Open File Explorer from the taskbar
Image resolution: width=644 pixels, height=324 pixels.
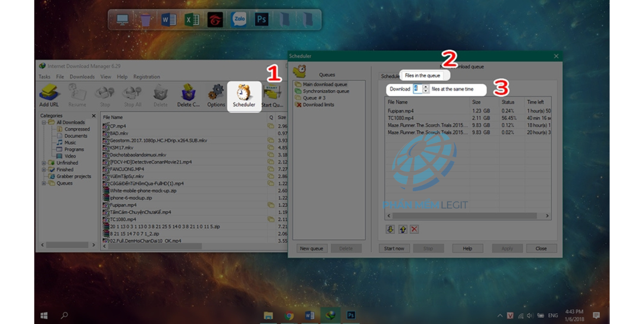tap(268, 315)
